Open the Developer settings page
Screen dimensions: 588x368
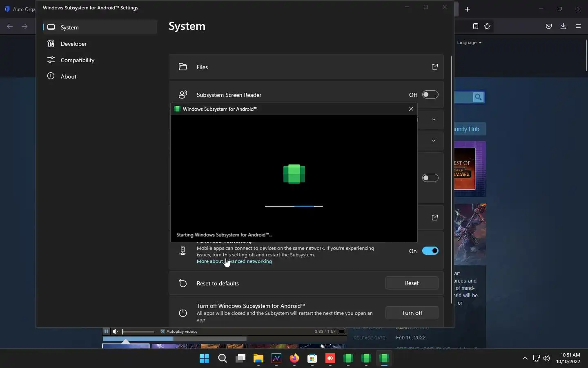100,44
